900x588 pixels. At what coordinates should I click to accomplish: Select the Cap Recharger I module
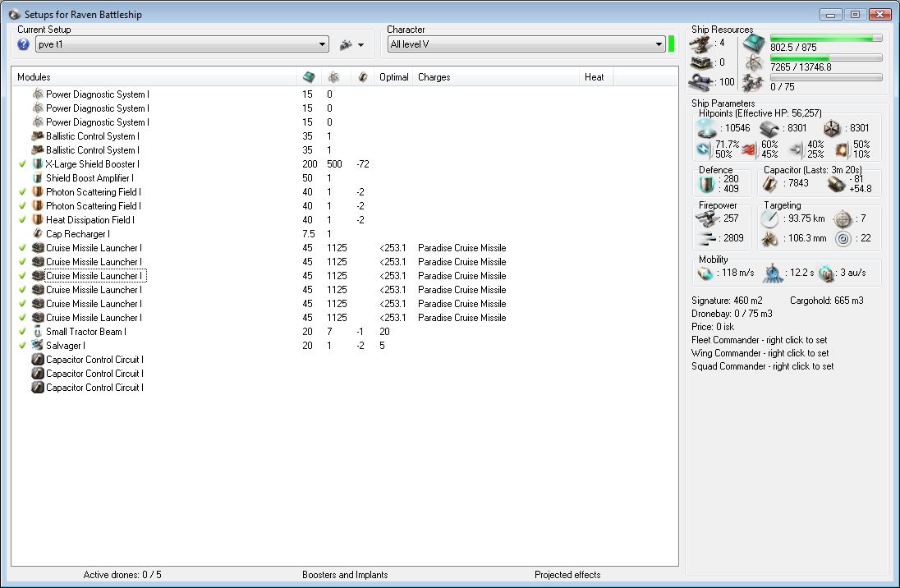[x=77, y=234]
